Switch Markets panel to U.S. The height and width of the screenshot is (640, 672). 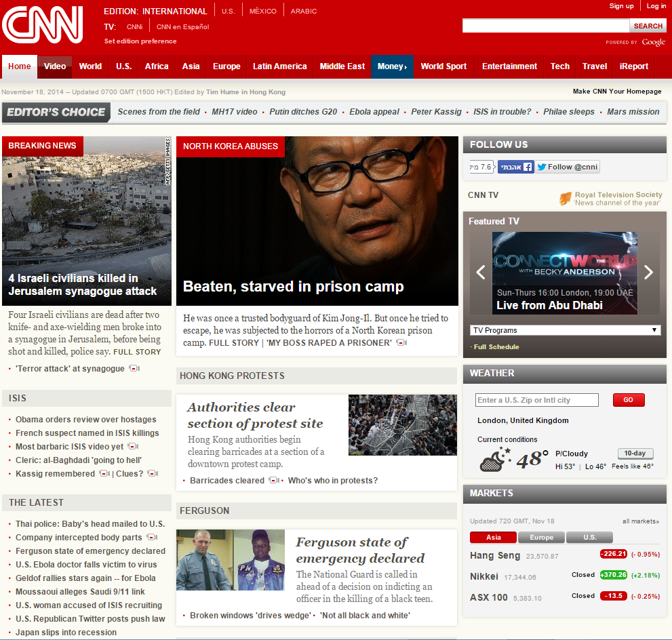589,537
